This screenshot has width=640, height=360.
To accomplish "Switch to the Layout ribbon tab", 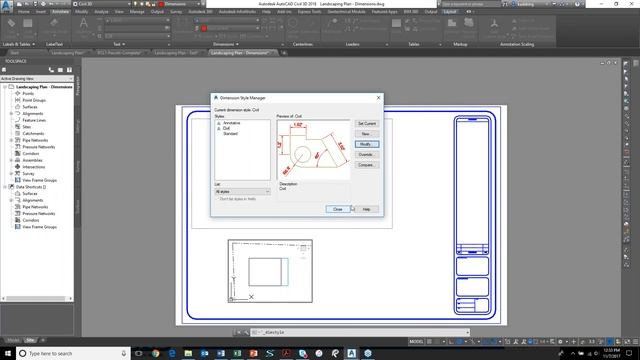I will (450, 12).
